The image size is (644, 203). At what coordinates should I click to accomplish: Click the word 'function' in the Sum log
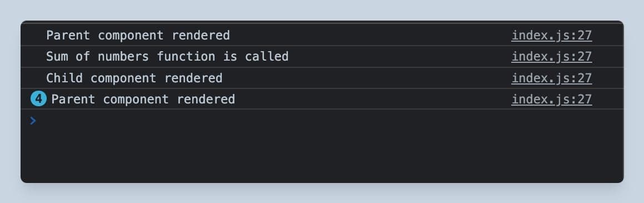tap(186, 56)
